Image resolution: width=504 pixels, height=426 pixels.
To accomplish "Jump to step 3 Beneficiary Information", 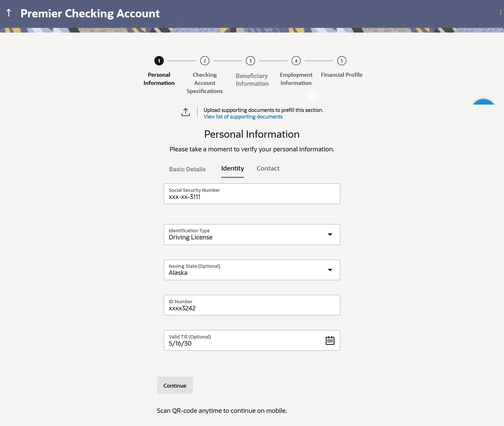I will [250, 61].
